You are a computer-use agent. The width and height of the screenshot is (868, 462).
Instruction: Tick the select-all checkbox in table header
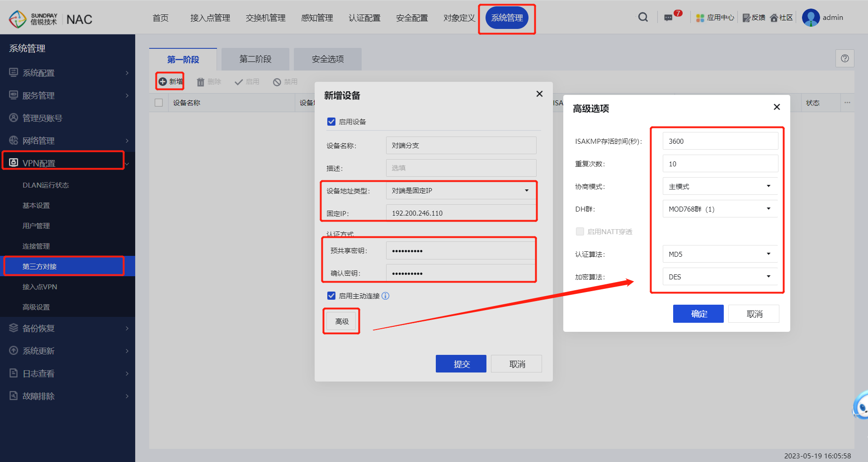click(159, 103)
